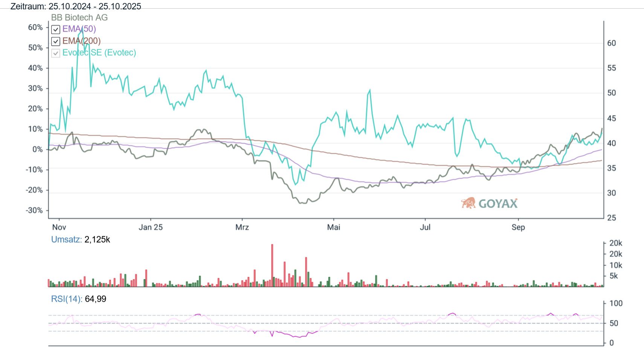Screen dimensions: 644x348
Task: Toggle the EMA(50) checkbox
Action: (x=56, y=29)
